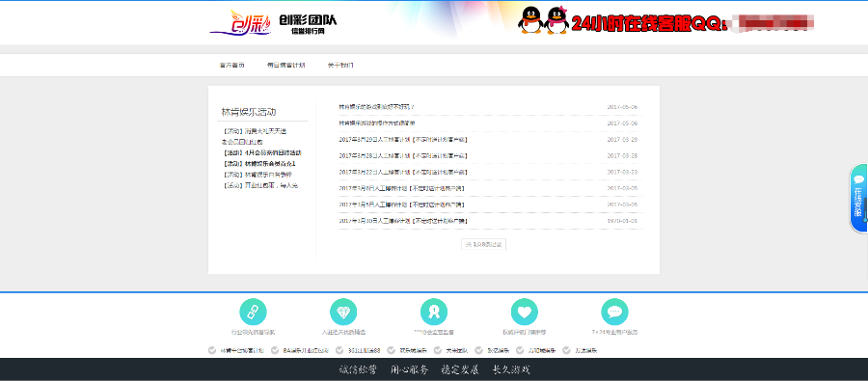This screenshot has width=868, height=382.
Task: Click the plain black QQ penguin icon
Action: click(x=530, y=20)
